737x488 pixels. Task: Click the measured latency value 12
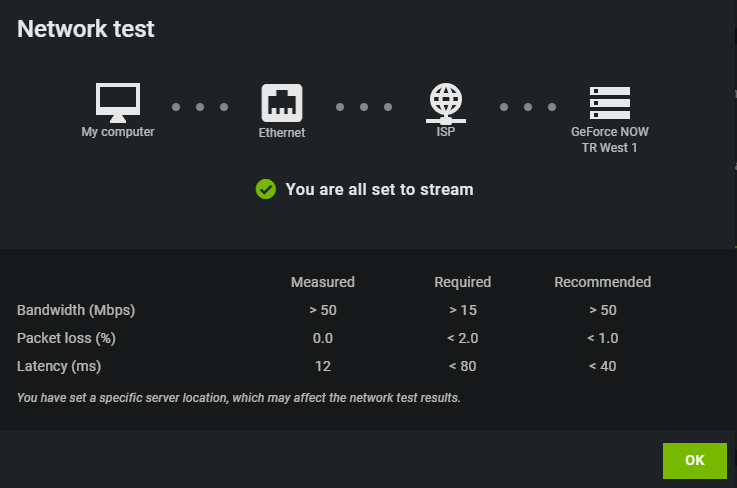point(323,366)
